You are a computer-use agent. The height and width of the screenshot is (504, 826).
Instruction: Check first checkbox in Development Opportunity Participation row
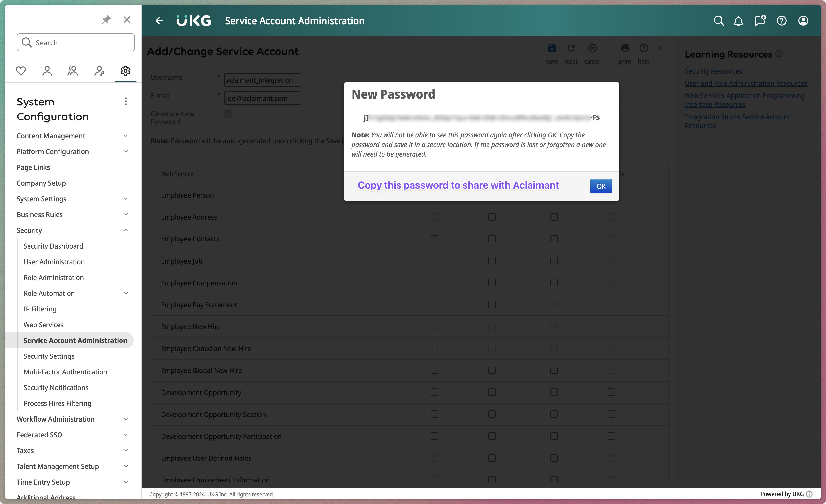[434, 436]
